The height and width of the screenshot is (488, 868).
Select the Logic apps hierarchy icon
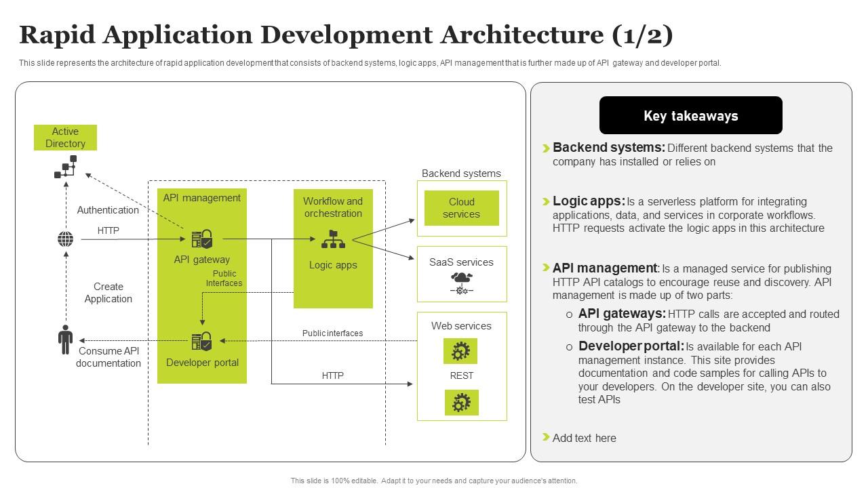click(x=333, y=239)
